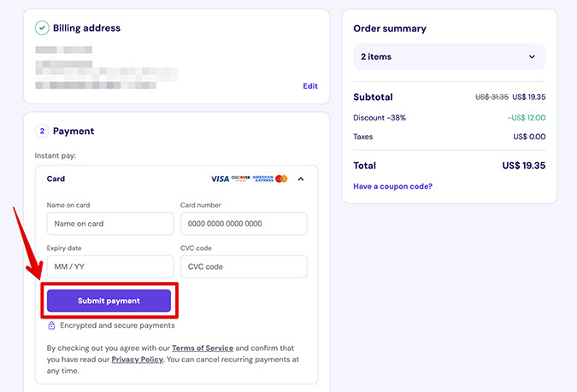Click Have a coupon code? link
This screenshot has width=577, height=392.
click(392, 186)
